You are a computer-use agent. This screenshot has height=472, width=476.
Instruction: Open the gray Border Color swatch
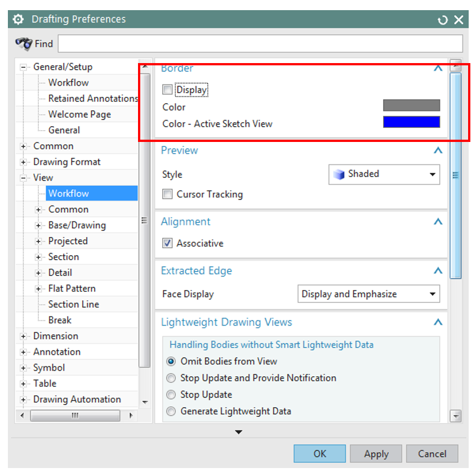tap(411, 105)
